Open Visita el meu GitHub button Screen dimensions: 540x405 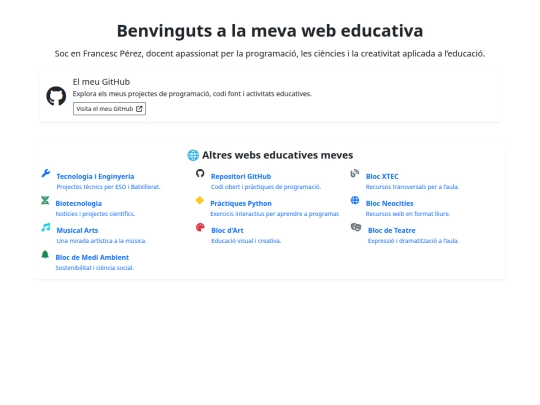pyautogui.click(x=109, y=109)
